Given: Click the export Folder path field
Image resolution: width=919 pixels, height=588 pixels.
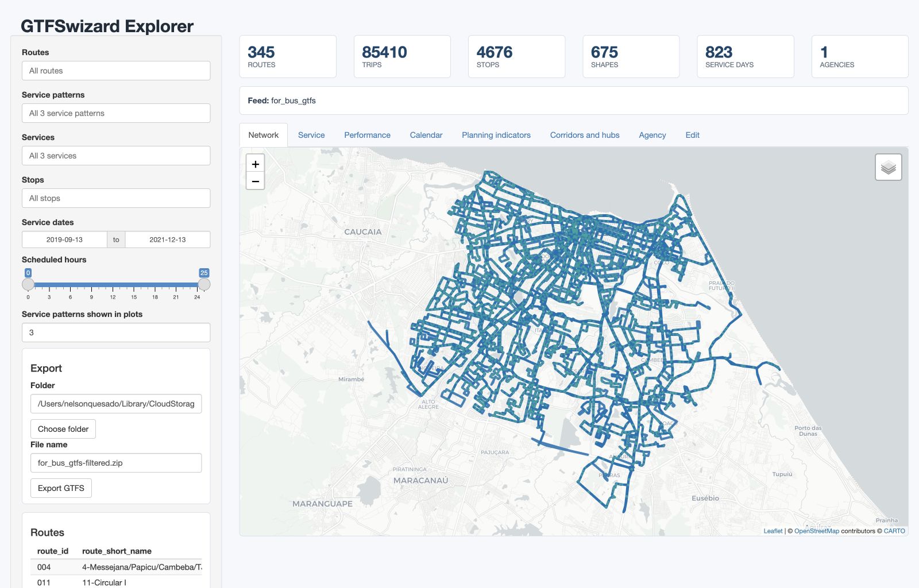Looking at the screenshot, I should 116,404.
